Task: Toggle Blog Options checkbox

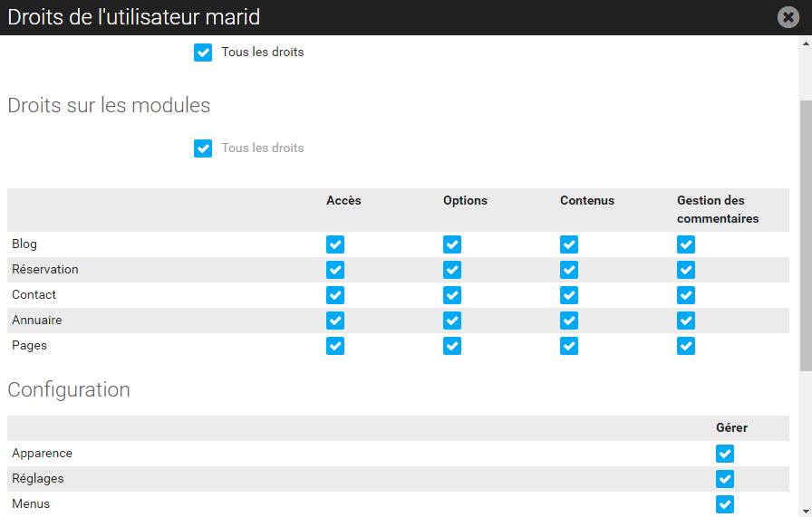Action: (x=452, y=244)
